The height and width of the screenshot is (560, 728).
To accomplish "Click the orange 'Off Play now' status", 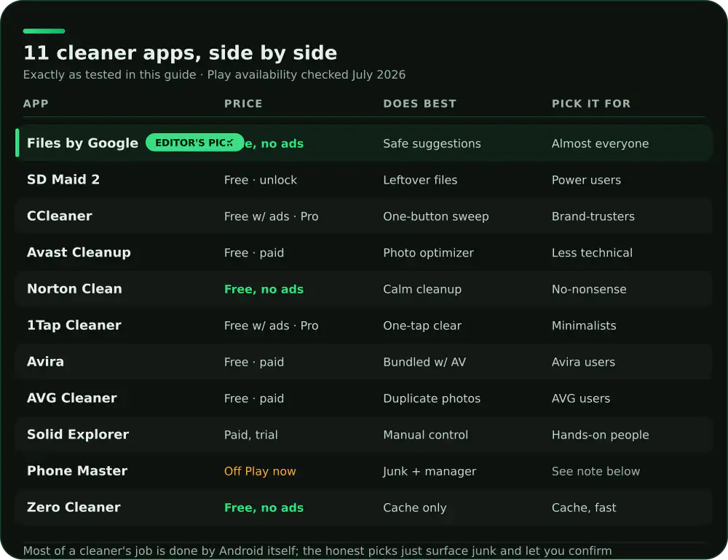I will [x=260, y=471].
